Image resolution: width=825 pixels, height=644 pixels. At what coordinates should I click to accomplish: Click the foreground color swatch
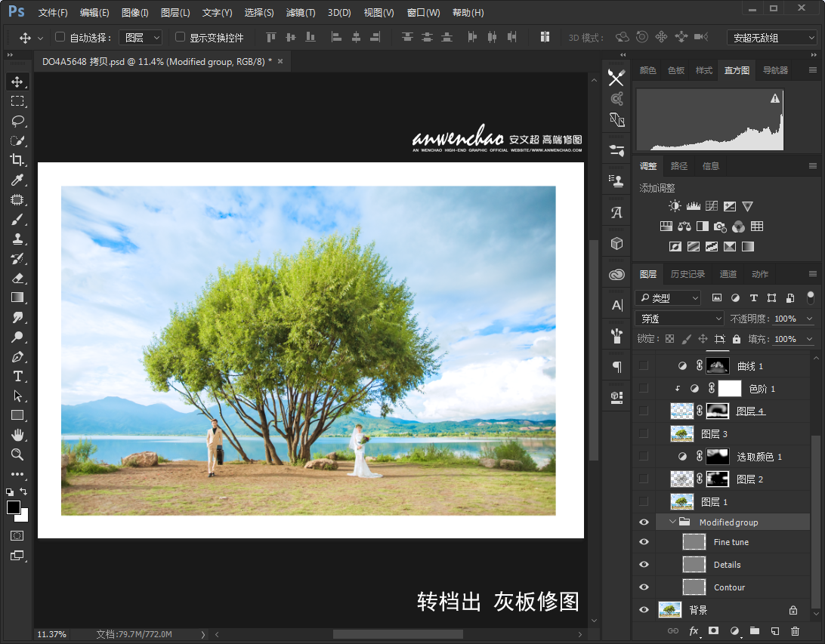tap(13, 507)
